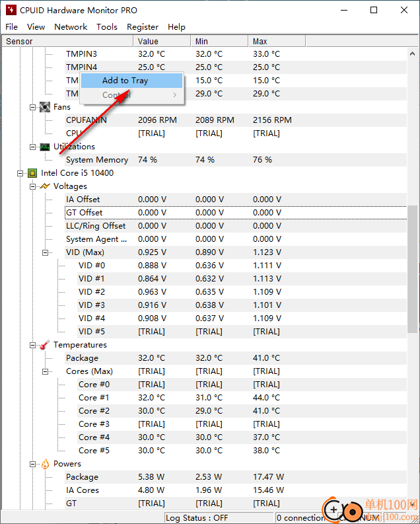
Task: Collapse the Utilizations node
Action: [x=33, y=147]
